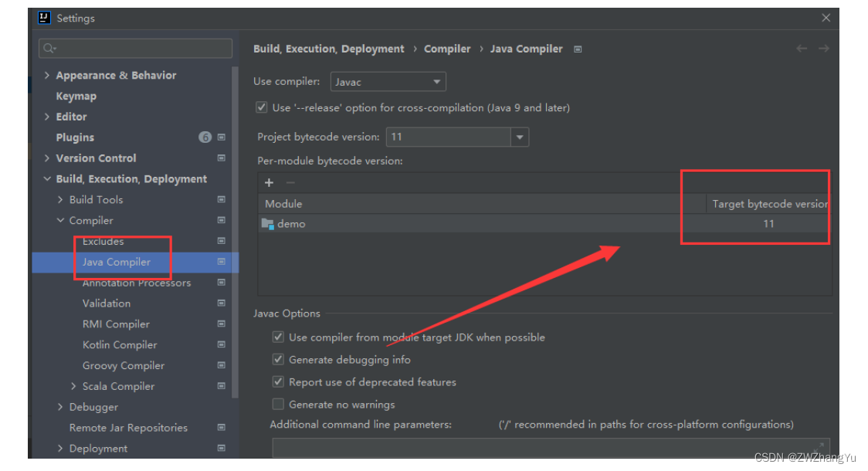Viewport: 868px width, 471px height.
Task: Click project-scope icon beside Plugins
Action: (222, 137)
